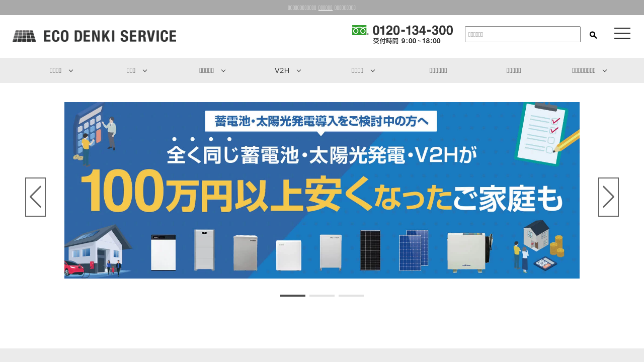Go to previous slide with left arrow
Screen dimensions: 644x362
(x=35, y=197)
